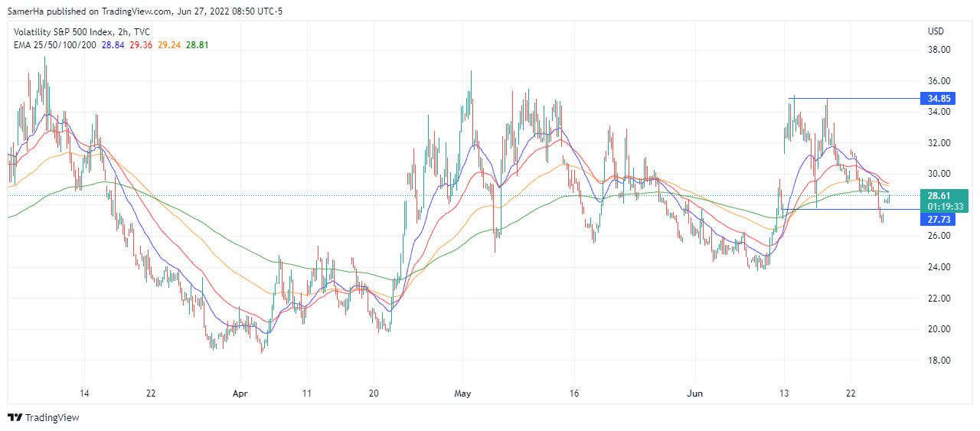The width and height of the screenshot is (980, 431).
Task: Click the red EMA value 29.36
Action: (x=141, y=45)
